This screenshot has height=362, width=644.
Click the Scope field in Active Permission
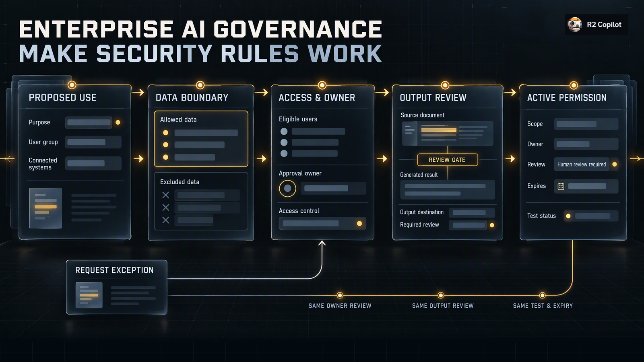[586, 124]
